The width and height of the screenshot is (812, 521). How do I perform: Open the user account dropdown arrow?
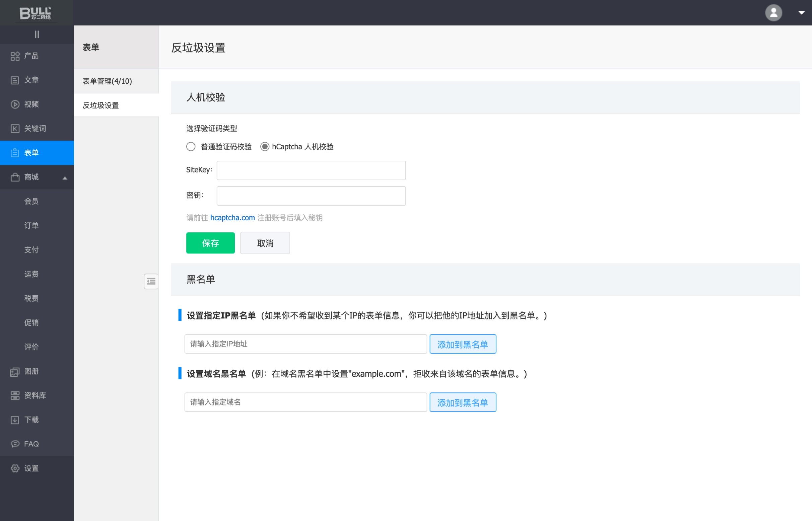pyautogui.click(x=801, y=13)
